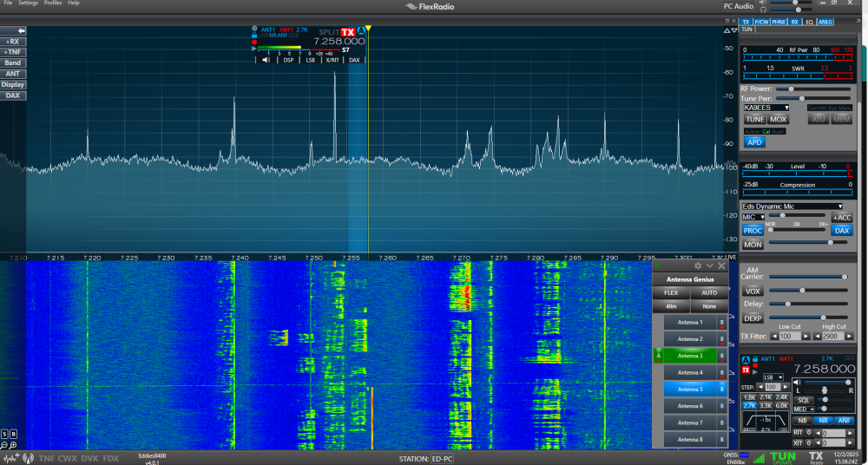Click the MOX button

click(778, 119)
